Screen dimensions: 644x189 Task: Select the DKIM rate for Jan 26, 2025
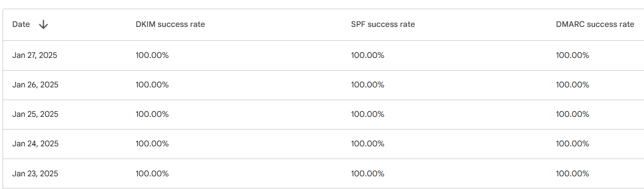coord(152,85)
